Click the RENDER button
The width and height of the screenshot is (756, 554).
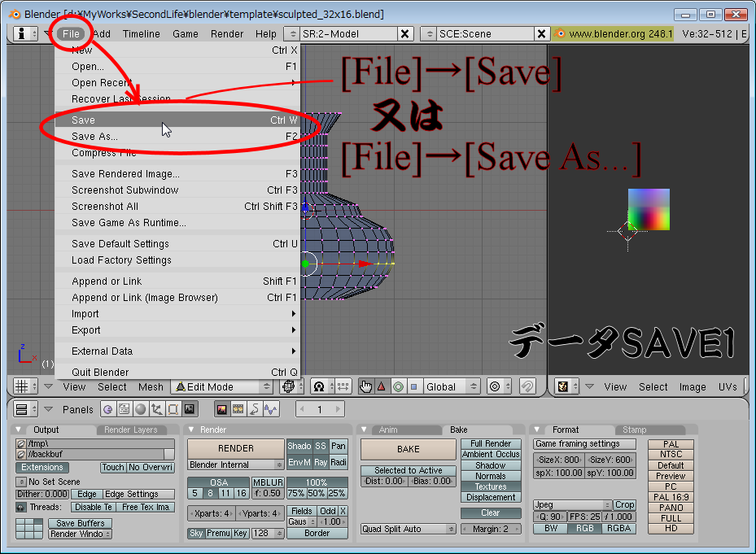[236, 448]
